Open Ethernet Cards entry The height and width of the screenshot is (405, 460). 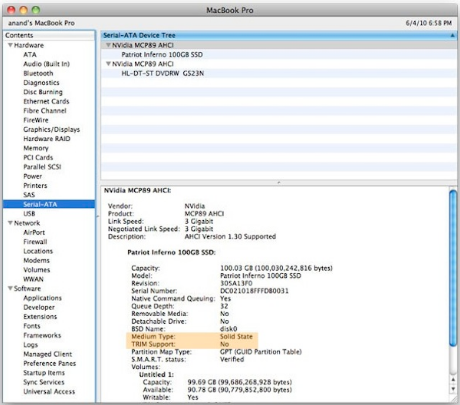pyautogui.click(x=46, y=101)
